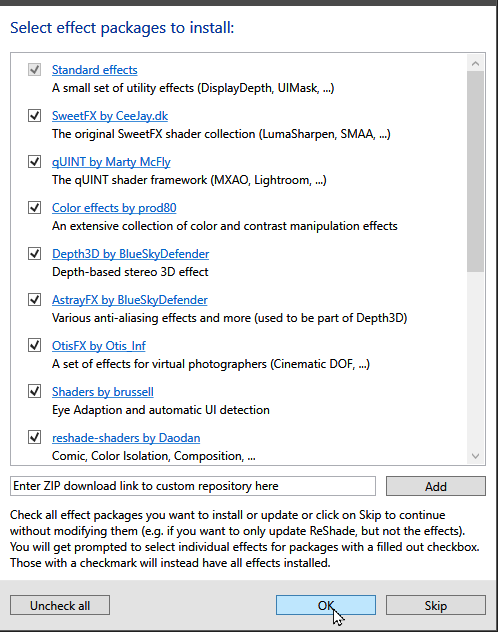Uncheck qUINT by Marty McFly package
Viewport: 498px width, 632px height.
click(35, 162)
